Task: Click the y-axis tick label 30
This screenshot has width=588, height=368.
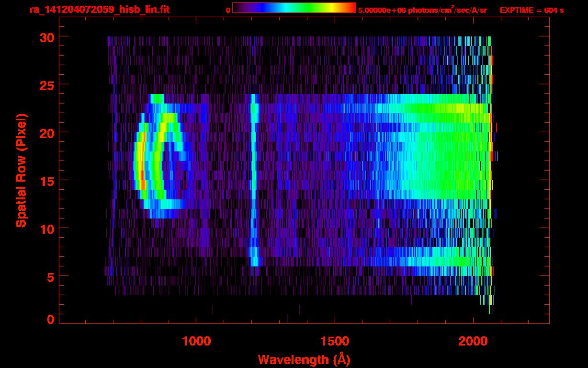Action: pyautogui.click(x=46, y=37)
